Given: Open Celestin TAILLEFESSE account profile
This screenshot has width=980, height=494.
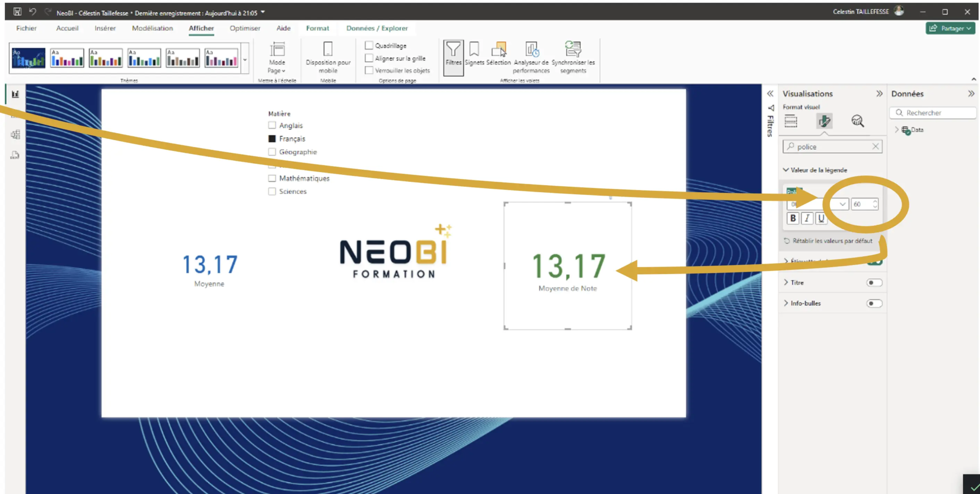Looking at the screenshot, I should coord(868,11).
